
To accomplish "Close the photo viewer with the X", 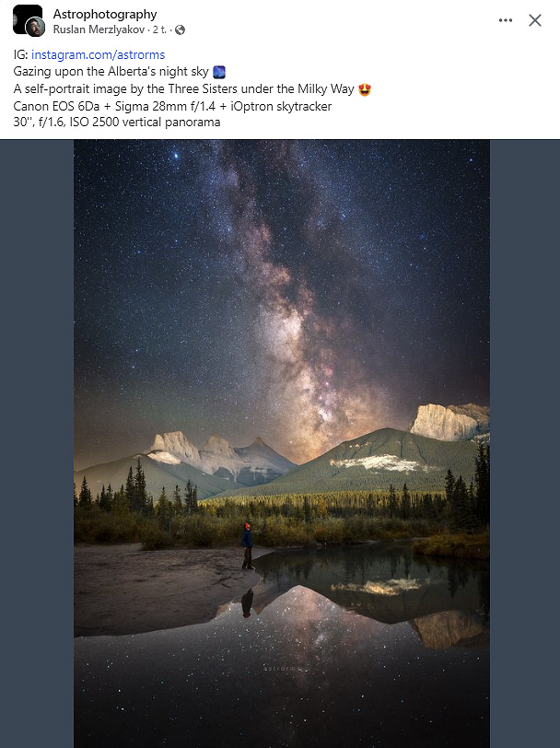I will click(535, 20).
